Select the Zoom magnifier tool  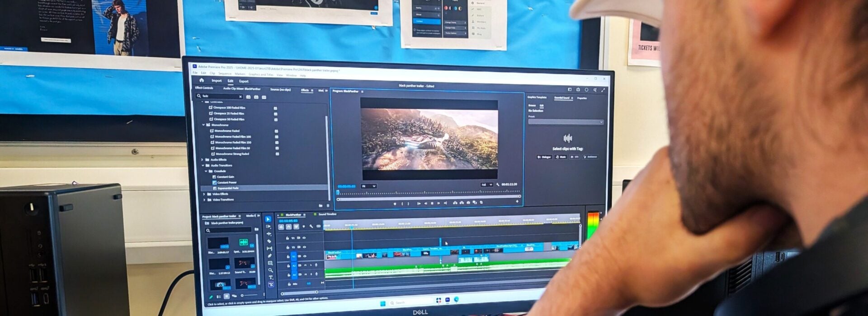coord(270,270)
